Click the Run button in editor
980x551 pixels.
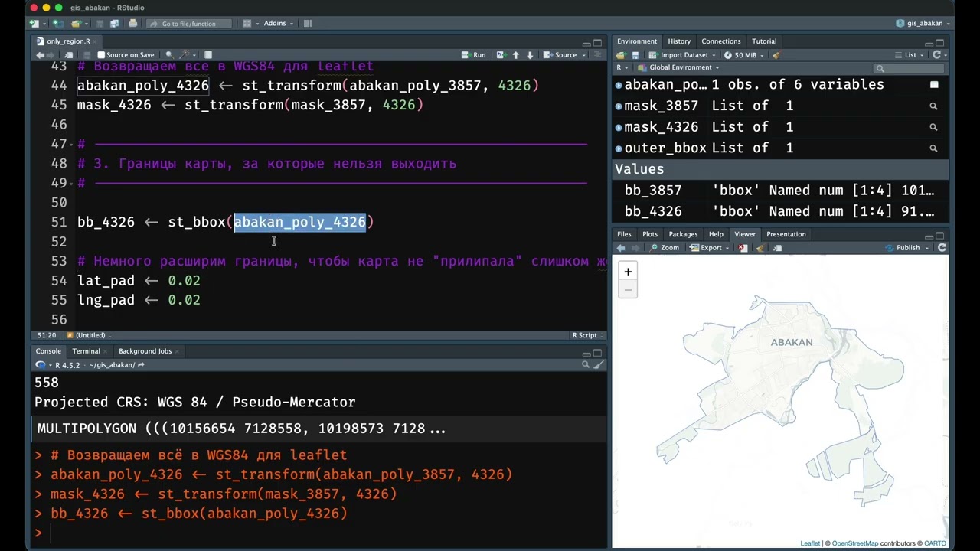click(x=473, y=55)
